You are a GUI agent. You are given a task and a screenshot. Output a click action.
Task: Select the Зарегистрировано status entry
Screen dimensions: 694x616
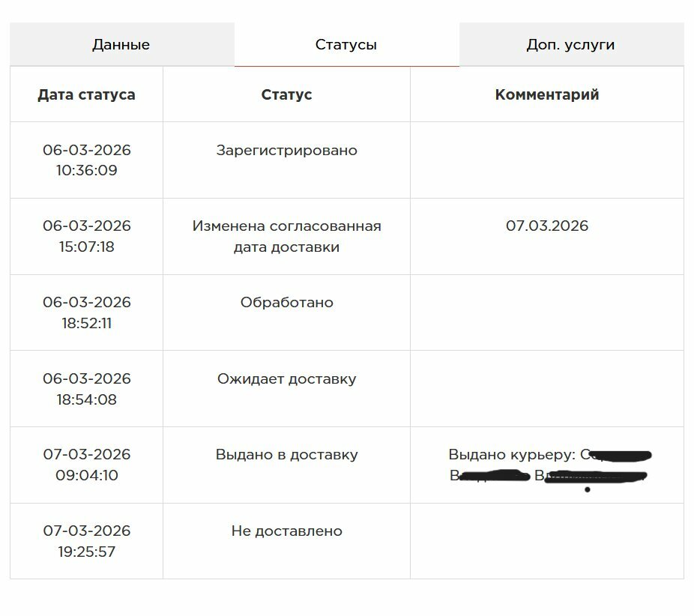(286, 151)
